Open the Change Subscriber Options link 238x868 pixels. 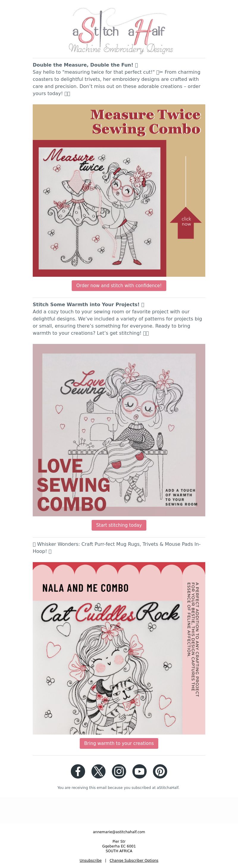[x=134, y=860]
